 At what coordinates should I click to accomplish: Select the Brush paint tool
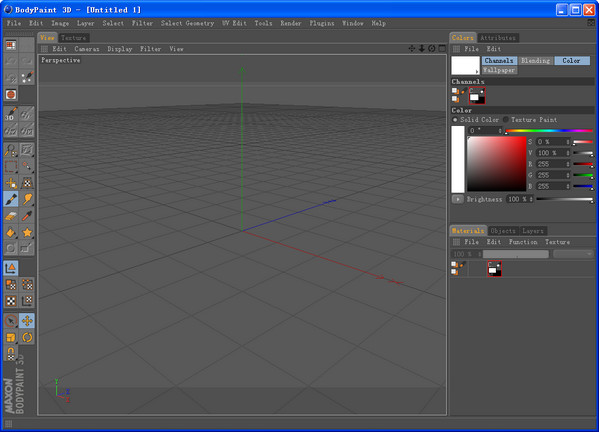pyautogui.click(x=11, y=199)
